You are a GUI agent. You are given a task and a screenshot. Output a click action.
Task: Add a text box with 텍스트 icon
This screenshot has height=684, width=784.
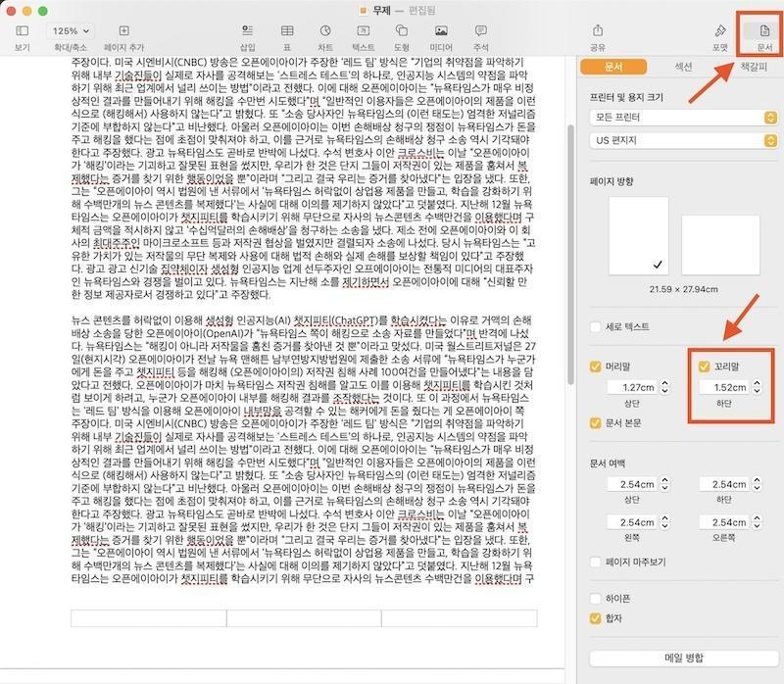364,31
